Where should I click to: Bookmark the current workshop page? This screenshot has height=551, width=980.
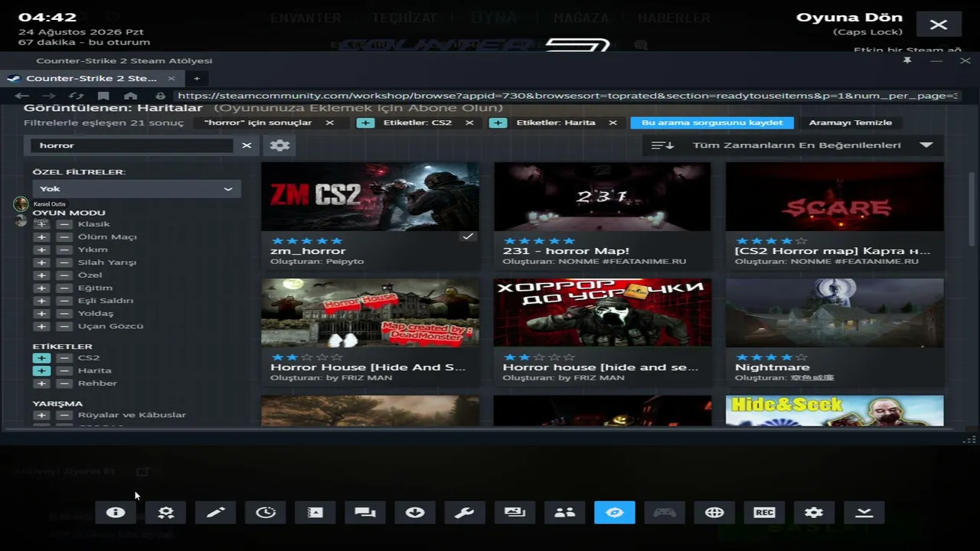tap(103, 96)
